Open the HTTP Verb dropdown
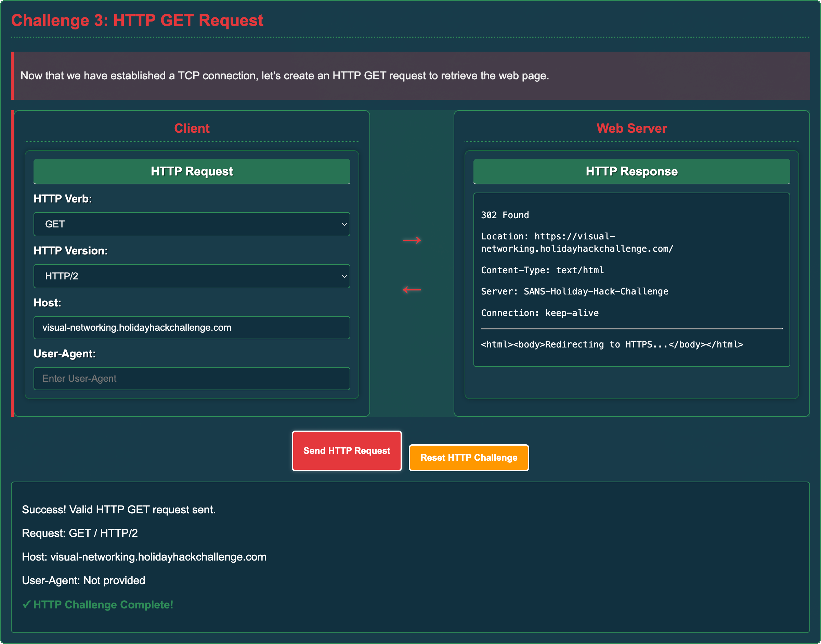Image resolution: width=821 pixels, height=644 pixels. [x=191, y=224]
